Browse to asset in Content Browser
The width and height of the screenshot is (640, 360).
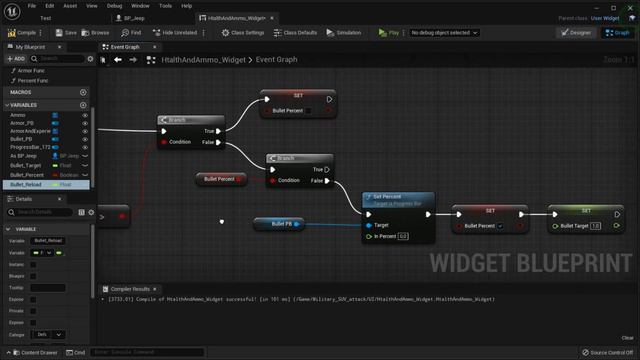click(x=95, y=33)
